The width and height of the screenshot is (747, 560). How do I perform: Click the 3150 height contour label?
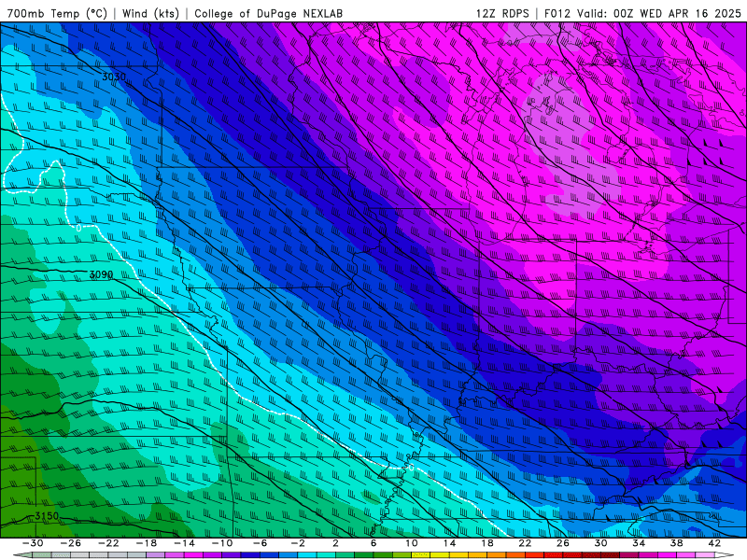47,516
